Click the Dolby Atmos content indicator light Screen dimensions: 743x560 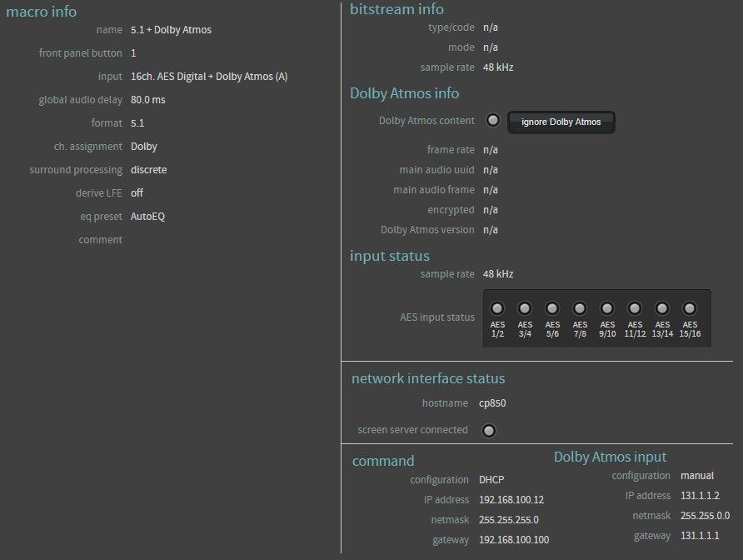click(493, 121)
